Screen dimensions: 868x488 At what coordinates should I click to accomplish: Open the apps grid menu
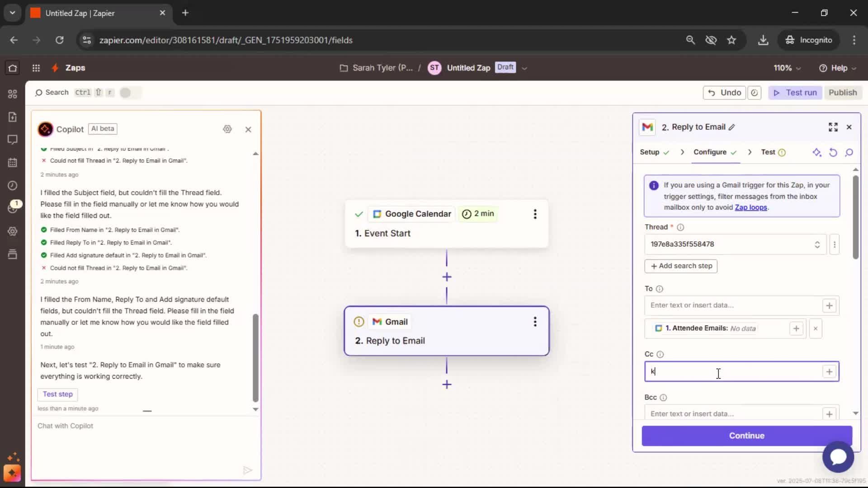(36, 68)
